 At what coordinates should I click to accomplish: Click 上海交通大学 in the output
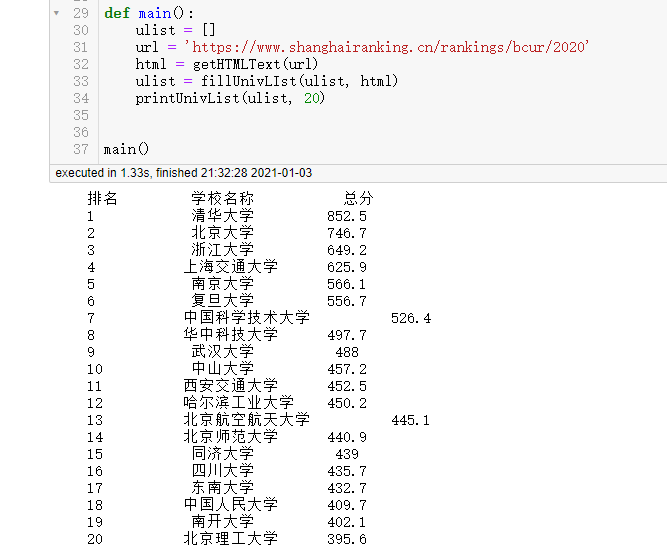231,267
